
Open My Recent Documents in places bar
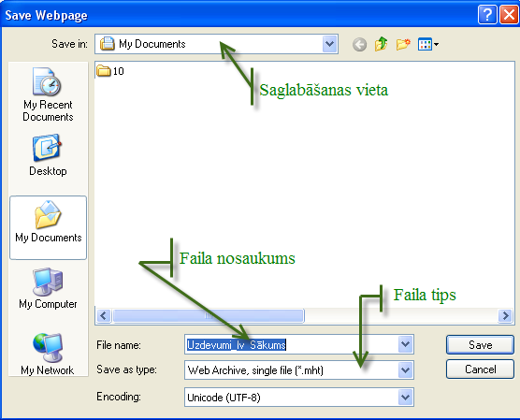pyautogui.click(x=48, y=94)
